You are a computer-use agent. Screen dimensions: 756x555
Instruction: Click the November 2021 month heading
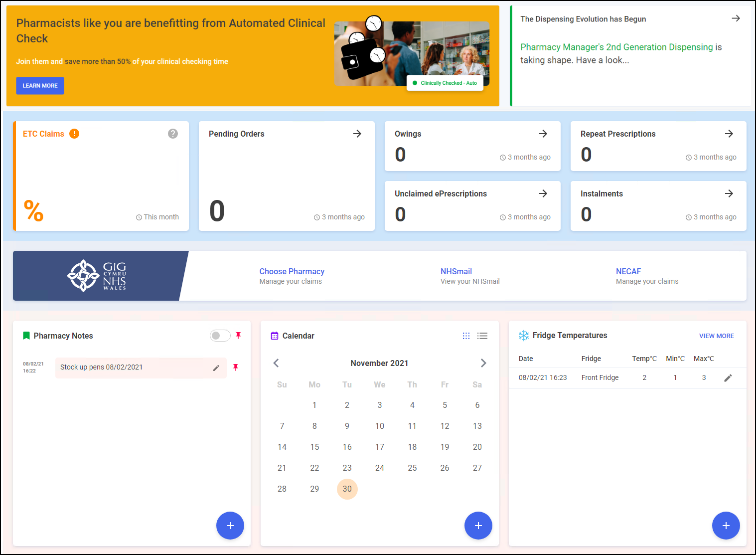click(x=379, y=363)
